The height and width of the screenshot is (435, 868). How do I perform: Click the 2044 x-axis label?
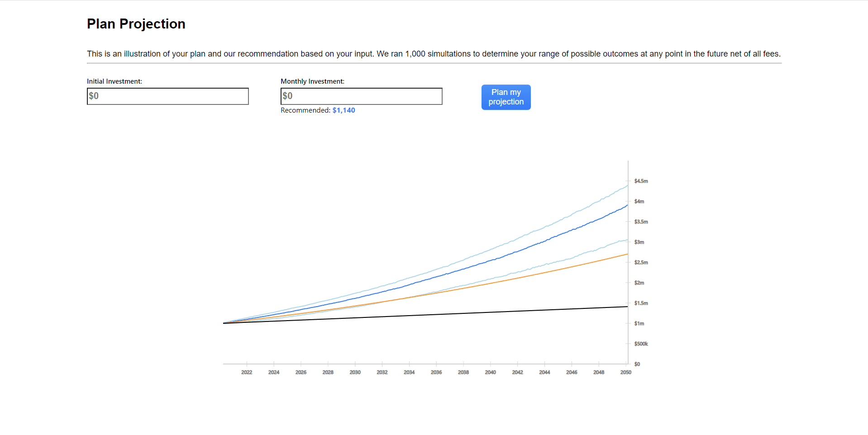tap(544, 372)
